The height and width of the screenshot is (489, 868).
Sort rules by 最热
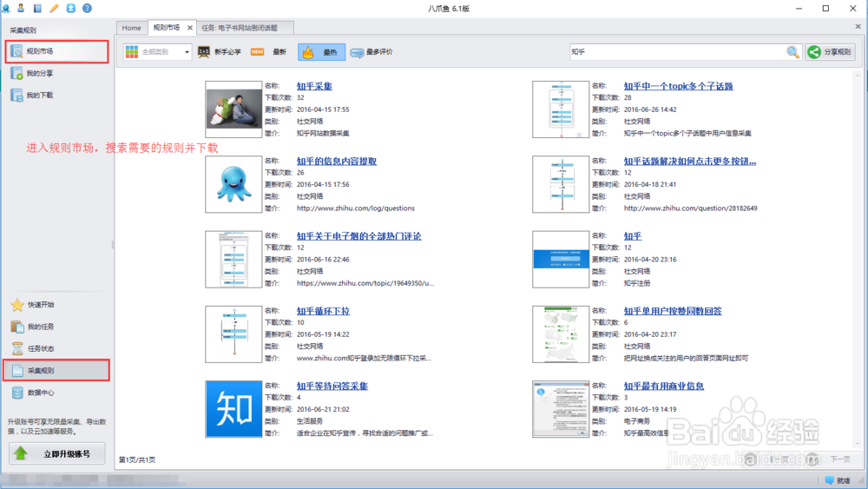(x=321, y=52)
